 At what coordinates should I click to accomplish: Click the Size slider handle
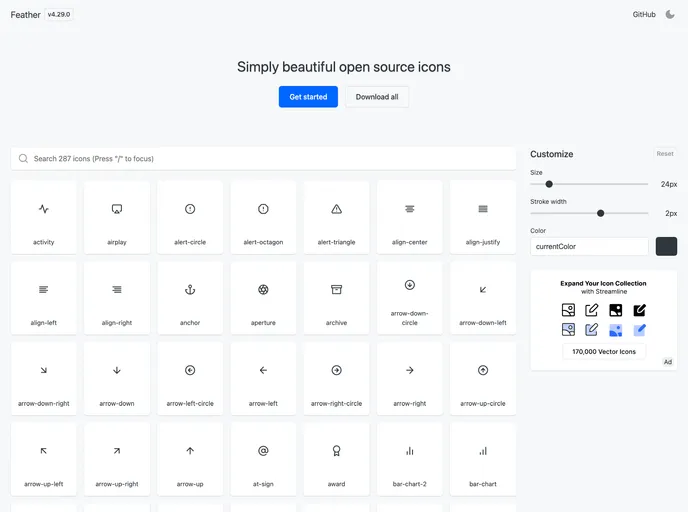pyautogui.click(x=549, y=184)
